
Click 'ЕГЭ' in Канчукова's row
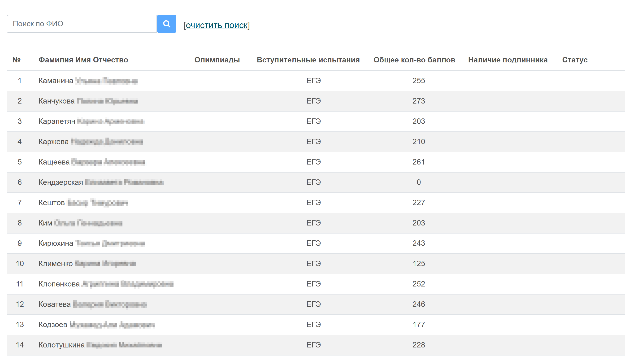[313, 101]
